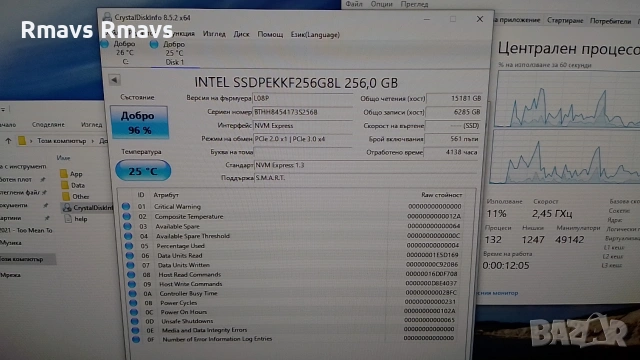Click the Host Read Commands status circle
The width and height of the screenshot is (640, 360).
[131, 275]
